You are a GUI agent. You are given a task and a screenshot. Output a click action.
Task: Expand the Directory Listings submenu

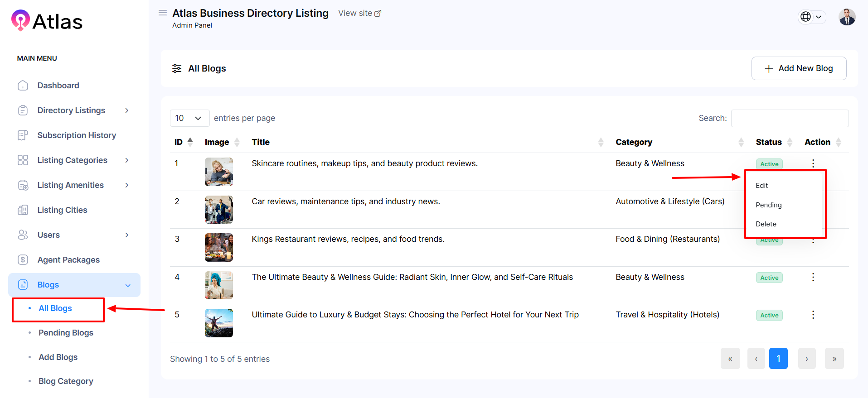(x=126, y=110)
